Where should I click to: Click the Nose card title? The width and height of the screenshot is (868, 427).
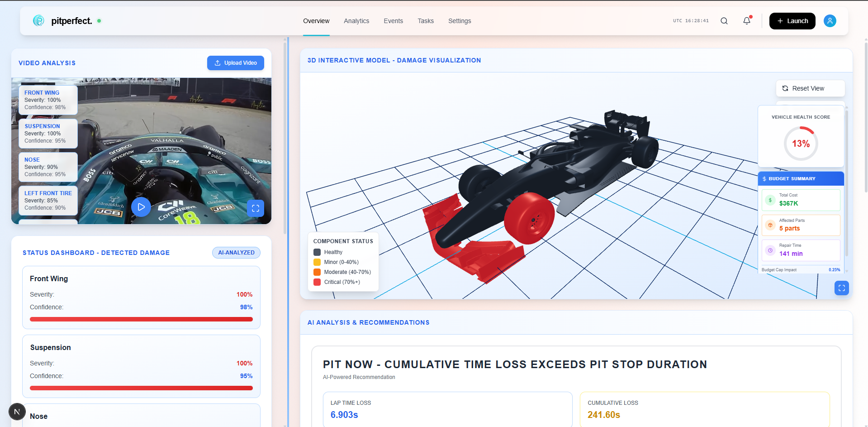38,417
